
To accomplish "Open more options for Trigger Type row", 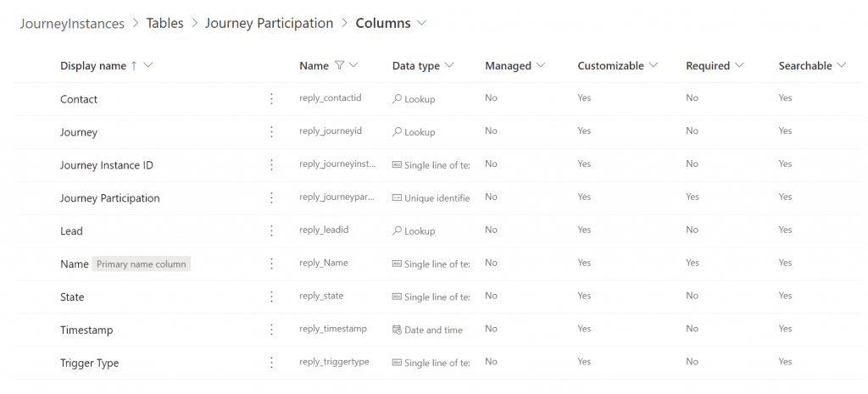I will point(271,363).
